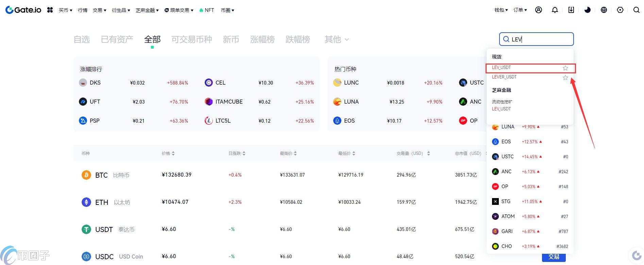Select LEVER_USDT in spot results
Viewport: 644px width, 265px height.
pos(504,77)
